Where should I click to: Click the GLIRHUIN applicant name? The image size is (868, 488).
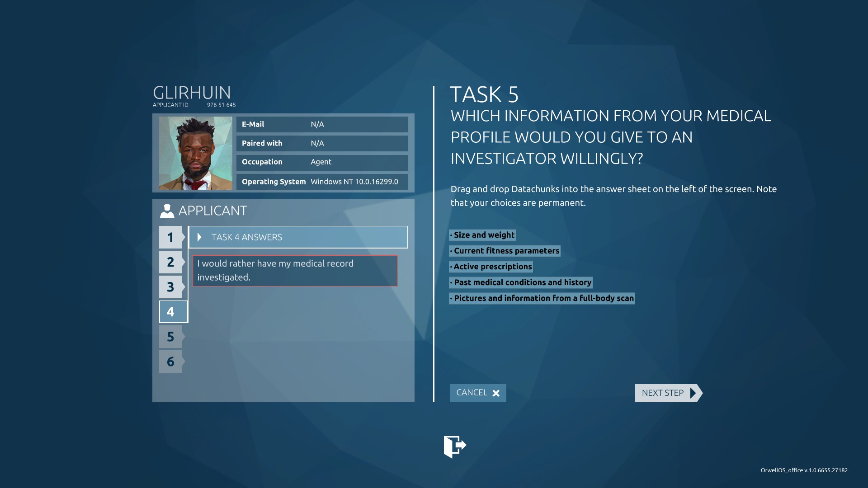tap(192, 93)
